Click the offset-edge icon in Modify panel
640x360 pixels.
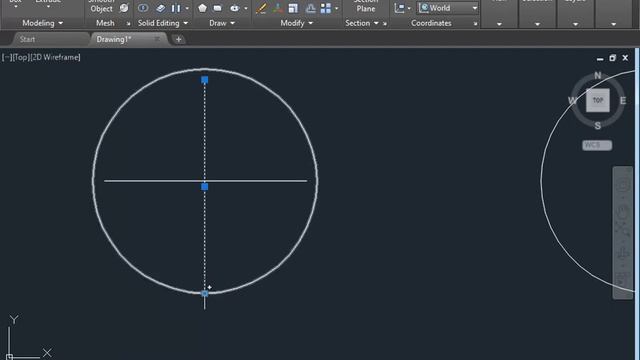click(311, 8)
